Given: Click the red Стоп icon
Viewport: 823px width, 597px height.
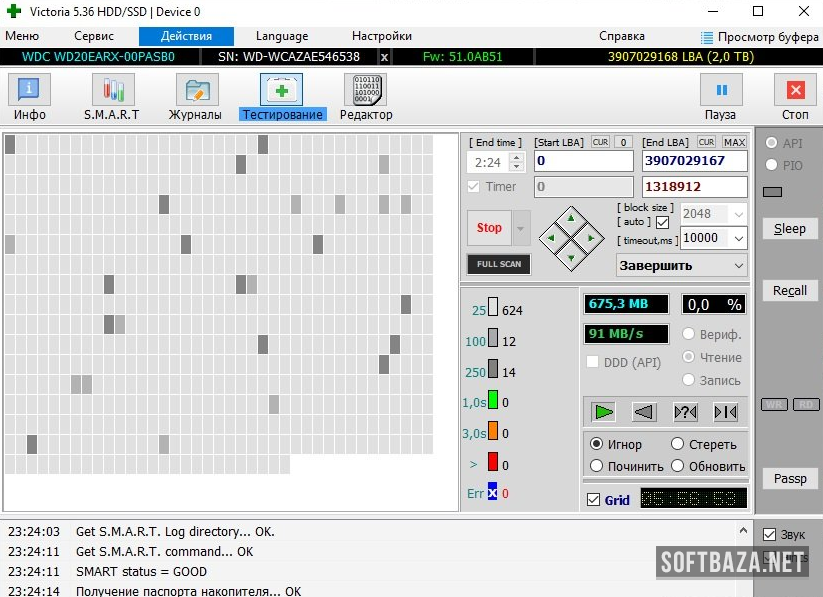Looking at the screenshot, I should (x=795, y=91).
